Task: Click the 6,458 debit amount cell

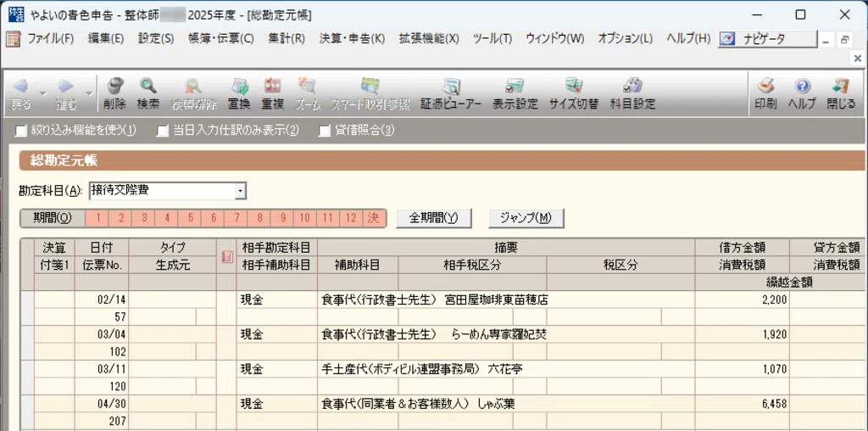Action: (743, 404)
